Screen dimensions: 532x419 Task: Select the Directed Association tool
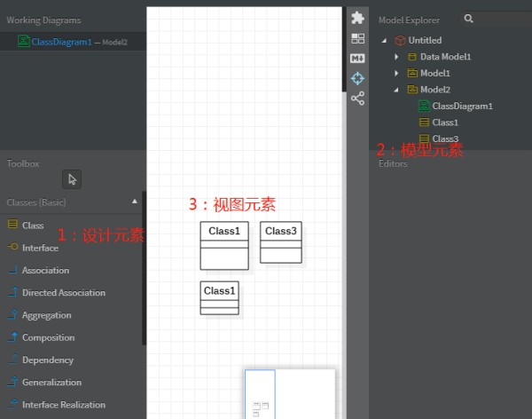point(73,293)
